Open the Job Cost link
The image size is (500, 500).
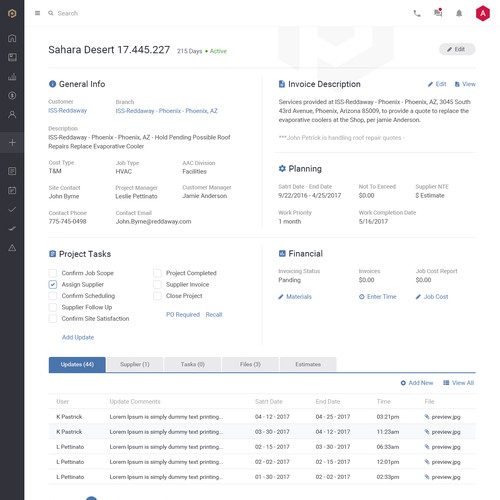pos(432,297)
